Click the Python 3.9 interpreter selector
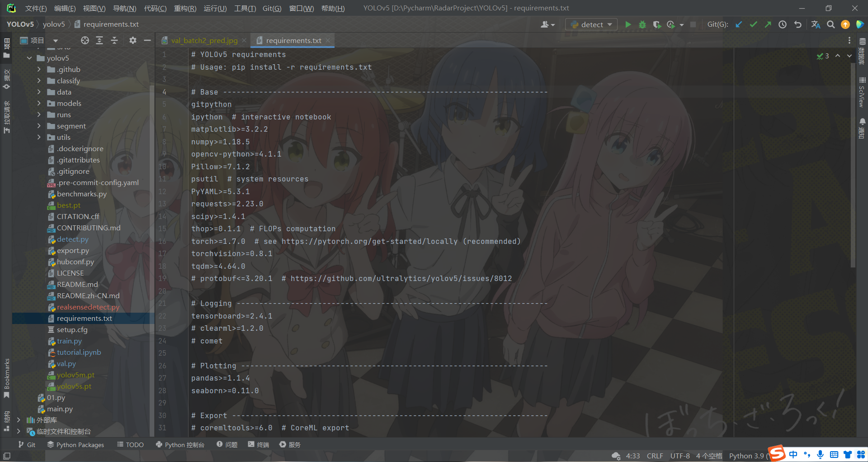The height and width of the screenshot is (462, 868). coord(749,456)
